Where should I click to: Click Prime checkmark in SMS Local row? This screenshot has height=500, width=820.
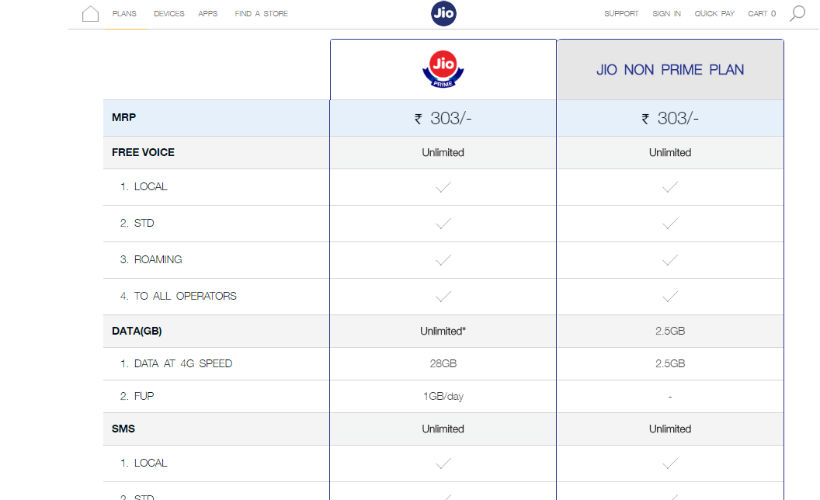click(x=443, y=463)
